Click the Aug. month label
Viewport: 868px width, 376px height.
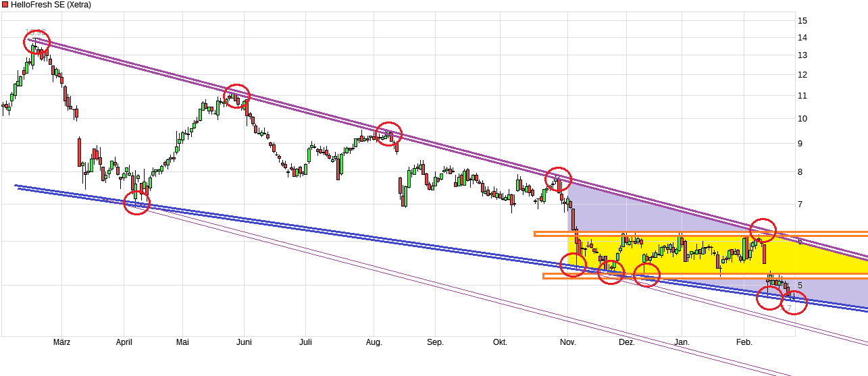tap(374, 342)
